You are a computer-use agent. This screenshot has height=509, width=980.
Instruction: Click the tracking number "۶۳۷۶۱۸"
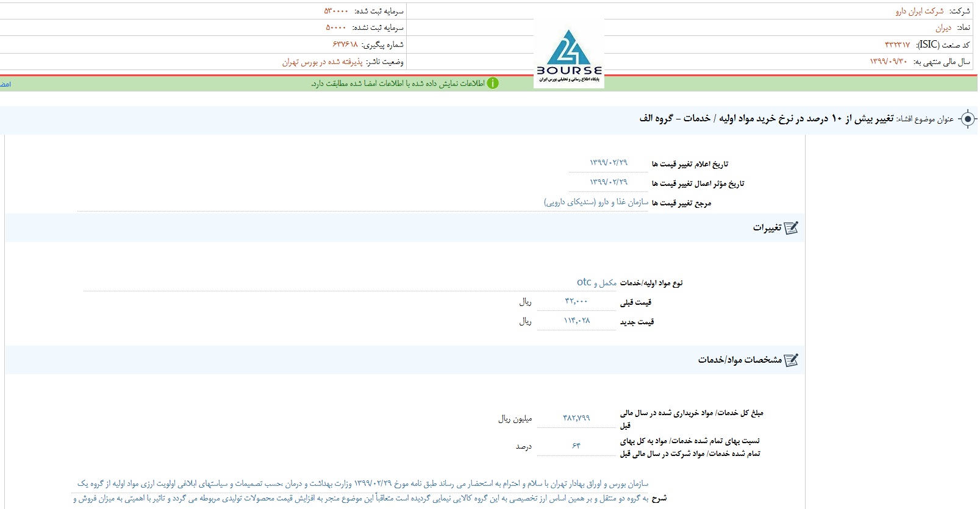345,44
